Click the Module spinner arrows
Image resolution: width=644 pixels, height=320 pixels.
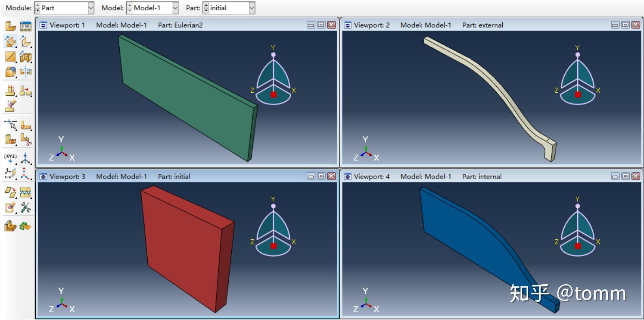[x=37, y=8]
